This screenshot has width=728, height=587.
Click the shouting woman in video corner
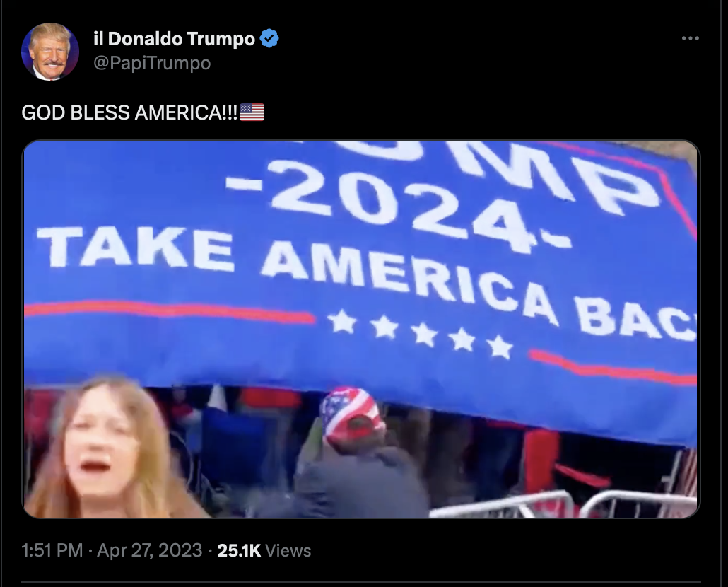[105, 448]
